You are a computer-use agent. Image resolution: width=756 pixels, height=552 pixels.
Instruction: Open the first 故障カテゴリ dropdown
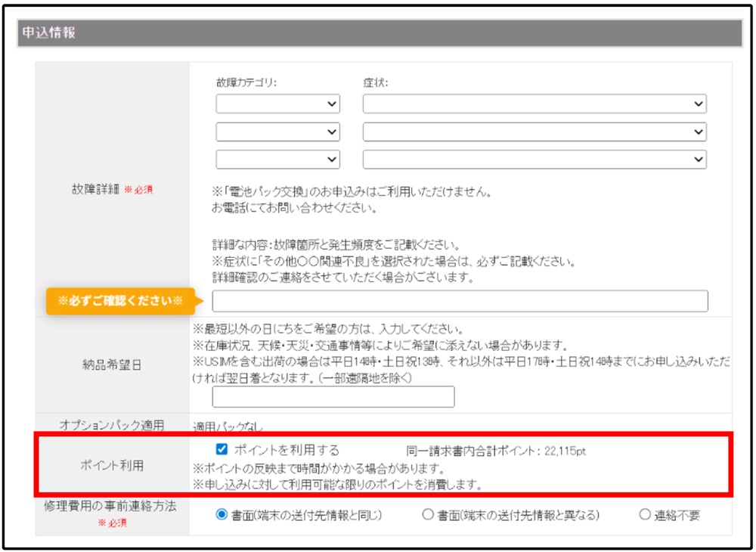277,102
